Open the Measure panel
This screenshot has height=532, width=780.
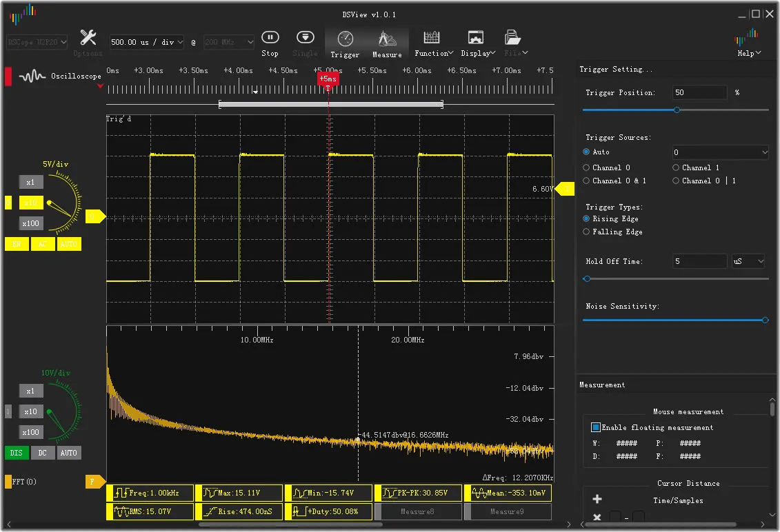point(387,43)
